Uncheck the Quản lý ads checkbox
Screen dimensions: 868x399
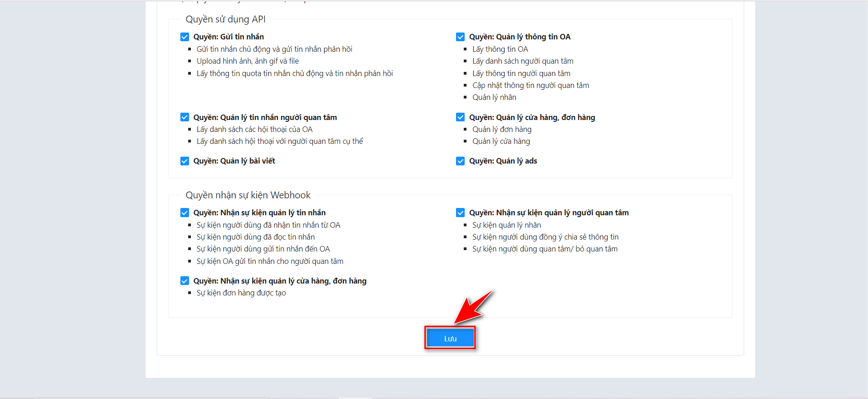(x=460, y=161)
